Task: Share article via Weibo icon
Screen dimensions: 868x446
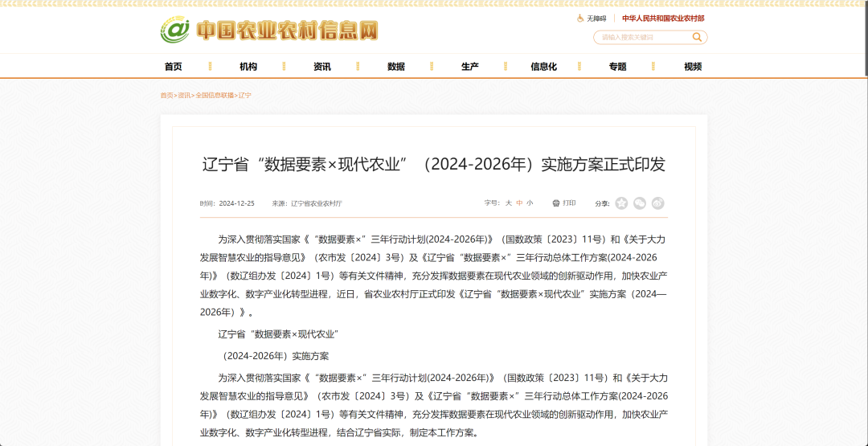Action: tap(657, 203)
